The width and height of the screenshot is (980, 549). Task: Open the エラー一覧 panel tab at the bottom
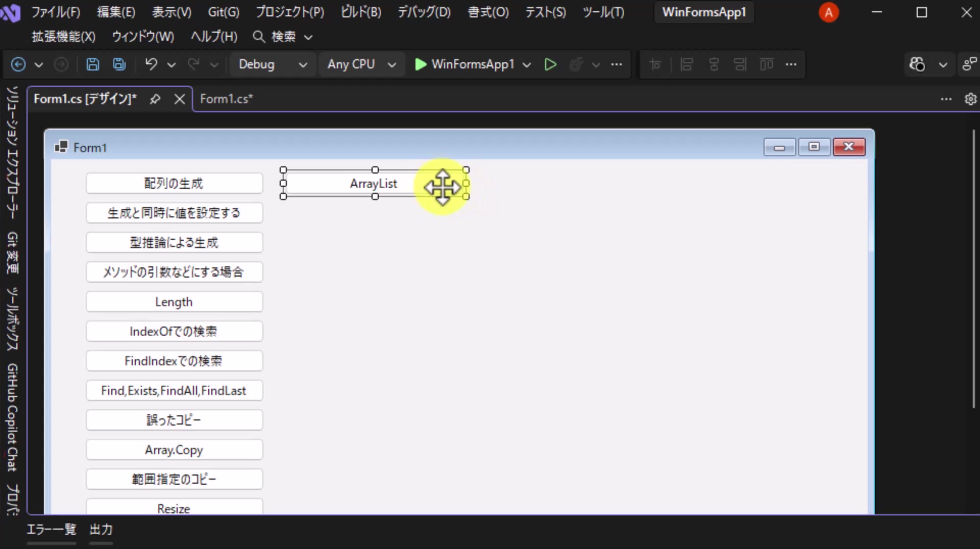(x=52, y=530)
